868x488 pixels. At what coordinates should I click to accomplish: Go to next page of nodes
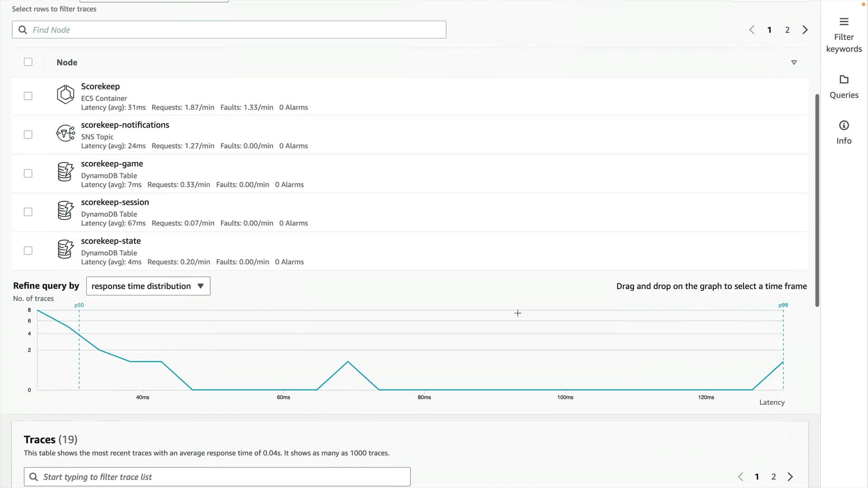(805, 30)
